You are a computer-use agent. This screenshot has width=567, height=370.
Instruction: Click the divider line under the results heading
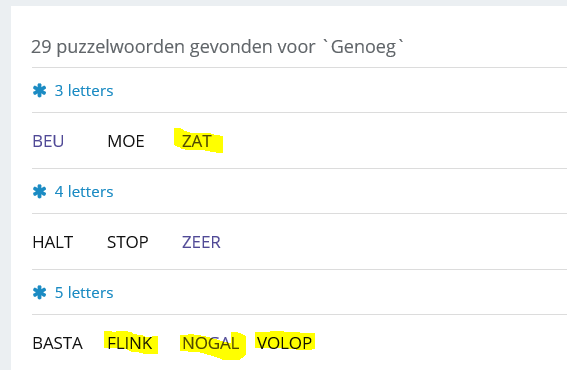tap(299, 67)
